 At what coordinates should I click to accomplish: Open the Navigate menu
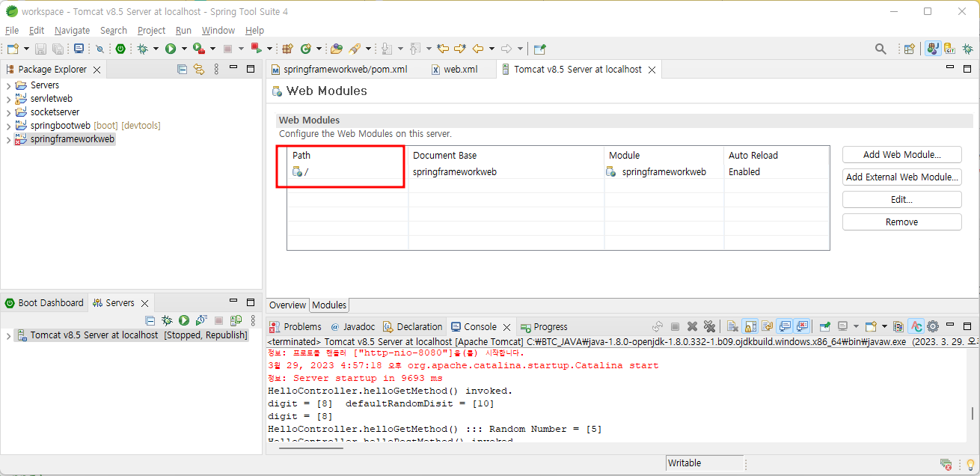pos(72,31)
